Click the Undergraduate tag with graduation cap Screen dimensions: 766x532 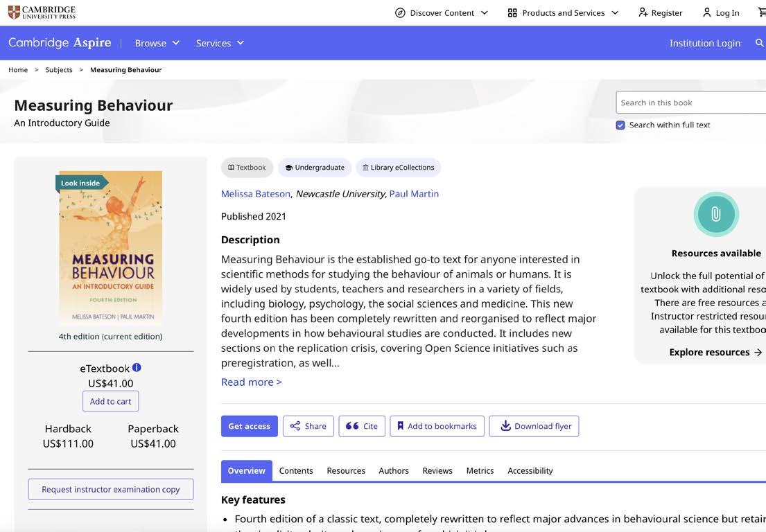point(315,168)
